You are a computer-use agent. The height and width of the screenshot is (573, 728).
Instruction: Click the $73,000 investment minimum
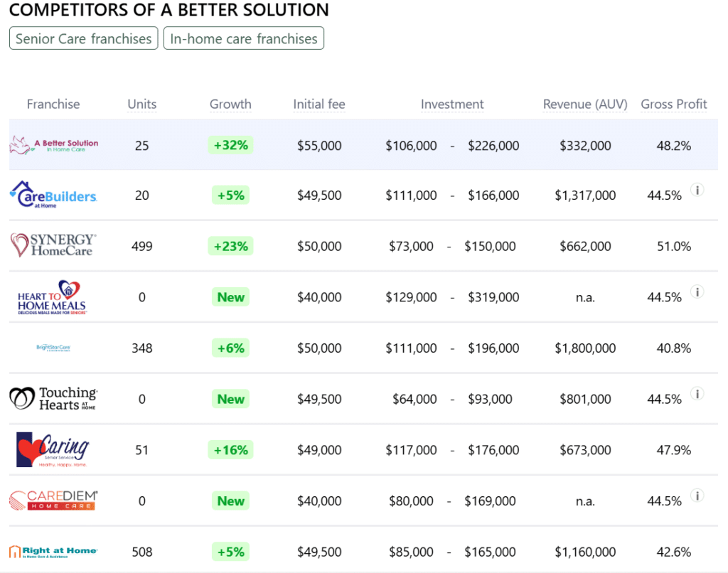(412, 246)
